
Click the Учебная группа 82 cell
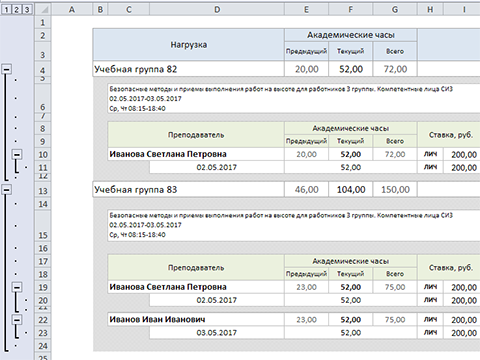point(189,69)
